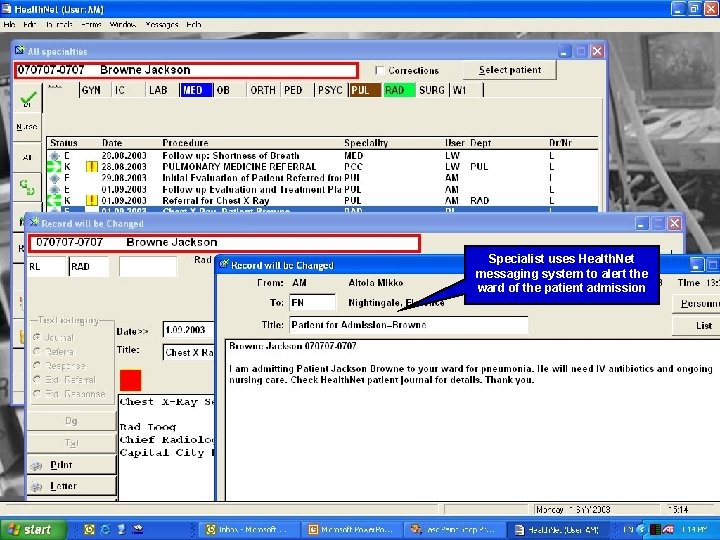Click the green checkmark button in sidebar
This screenshot has width=720, height=540.
pos(28,98)
